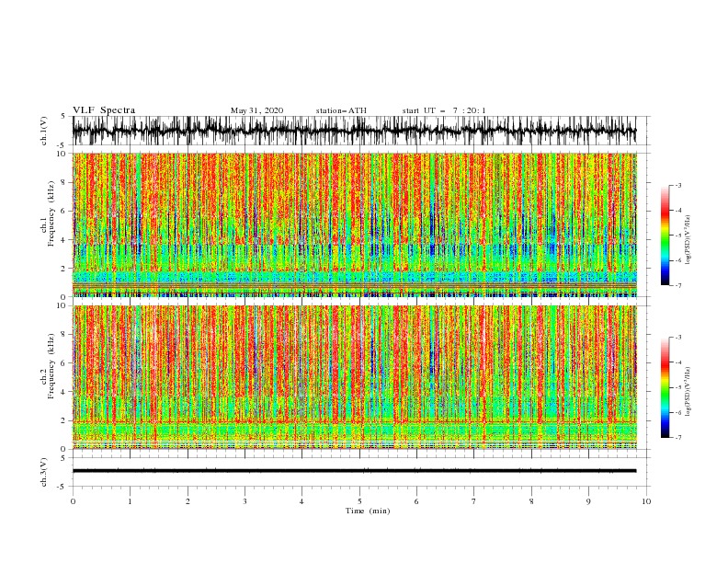Click the ch.1 spectrogram panel

pyautogui.click(x=354, y=224)
